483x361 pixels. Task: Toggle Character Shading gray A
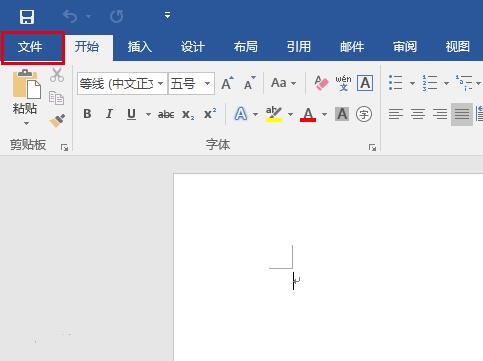342,114
